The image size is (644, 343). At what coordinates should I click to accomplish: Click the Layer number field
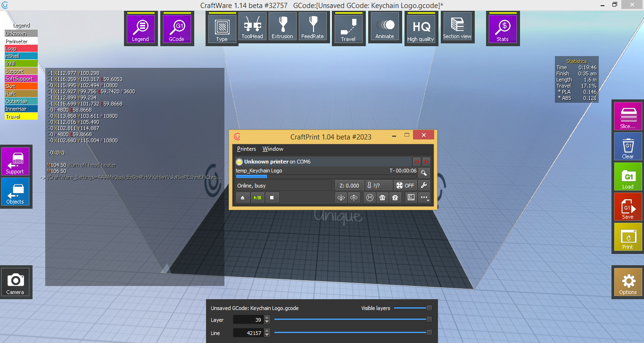coord(248,320)
